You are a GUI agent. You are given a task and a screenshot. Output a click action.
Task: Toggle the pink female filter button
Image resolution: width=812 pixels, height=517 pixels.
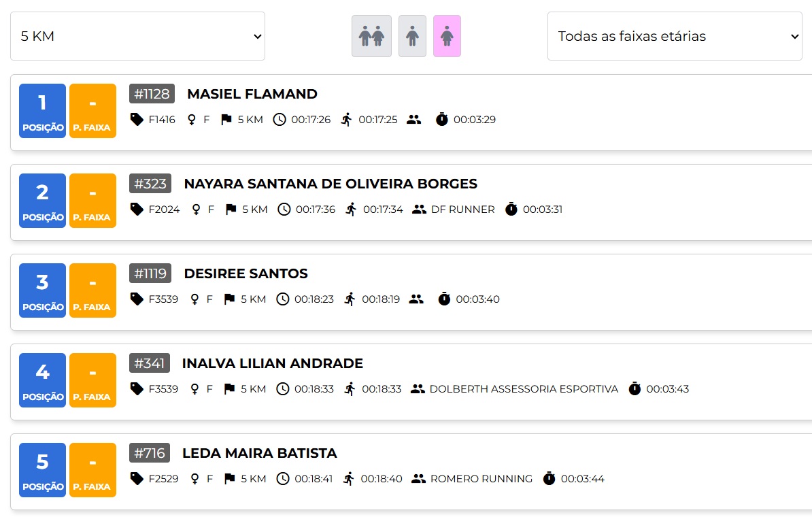coord(447,36)
